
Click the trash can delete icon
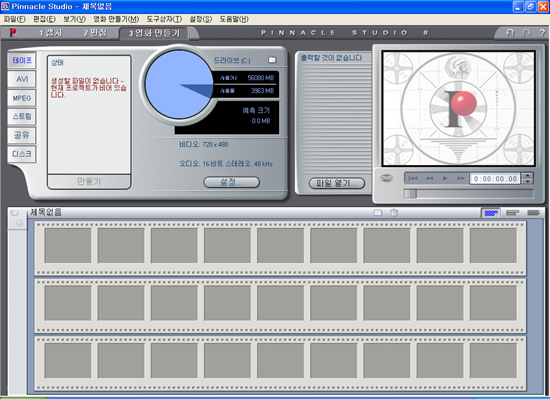coord(394,212)
